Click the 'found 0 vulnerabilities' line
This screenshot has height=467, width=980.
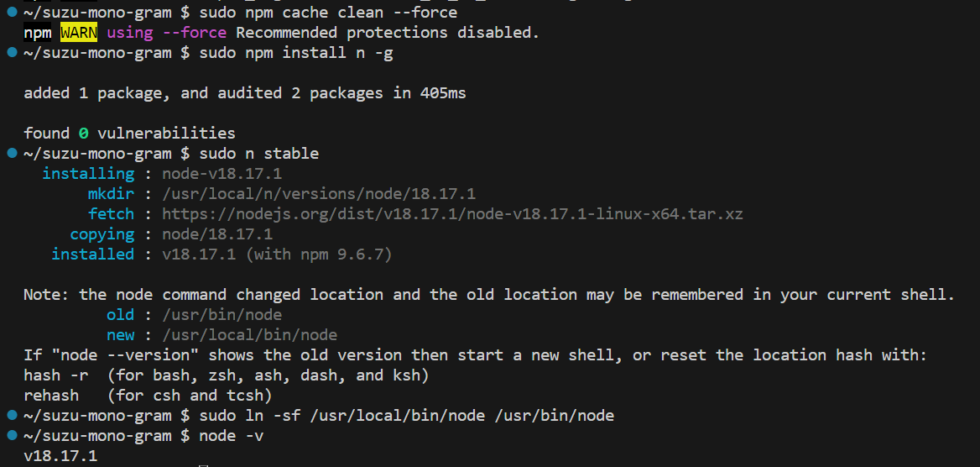click(129, 134)
